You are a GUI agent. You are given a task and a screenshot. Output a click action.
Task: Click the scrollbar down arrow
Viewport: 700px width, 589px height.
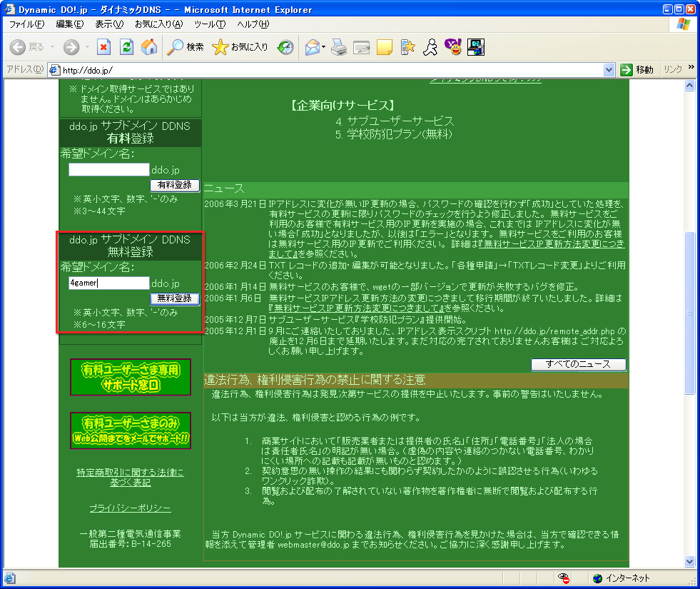point(690,561)
